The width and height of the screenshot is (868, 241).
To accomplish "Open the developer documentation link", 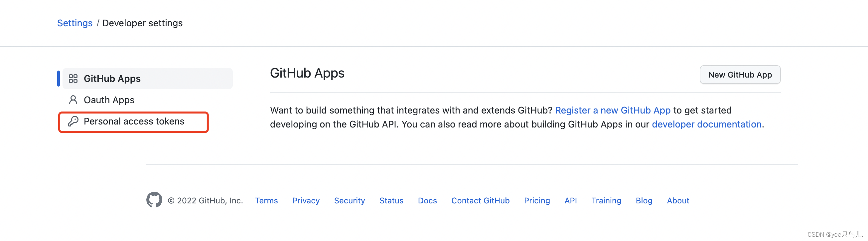I will point(707,124).
